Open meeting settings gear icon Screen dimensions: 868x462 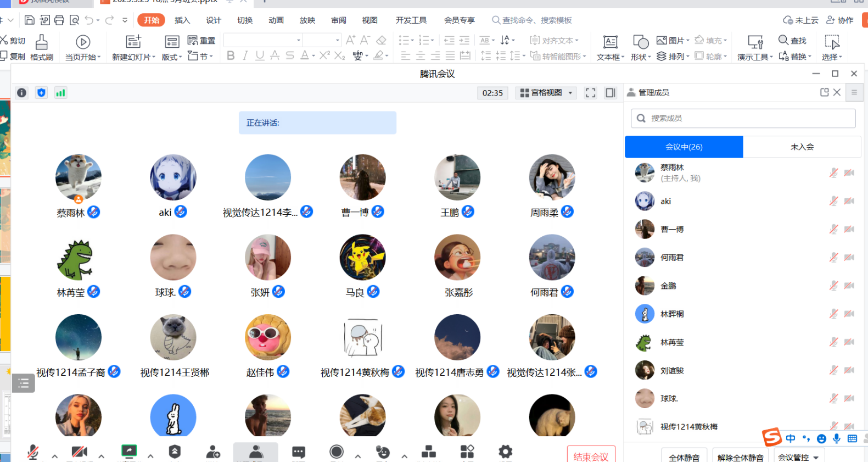tap(505, 452)
